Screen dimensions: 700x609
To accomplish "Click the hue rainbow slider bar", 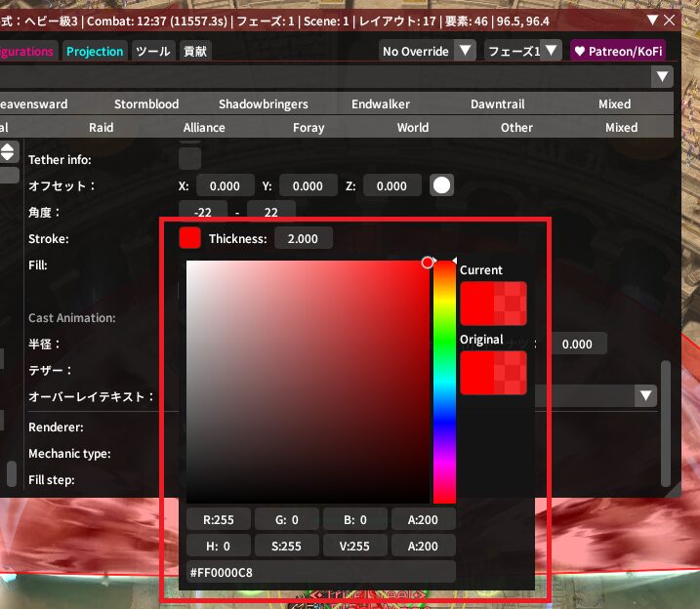I will click(x=444, y=381).
